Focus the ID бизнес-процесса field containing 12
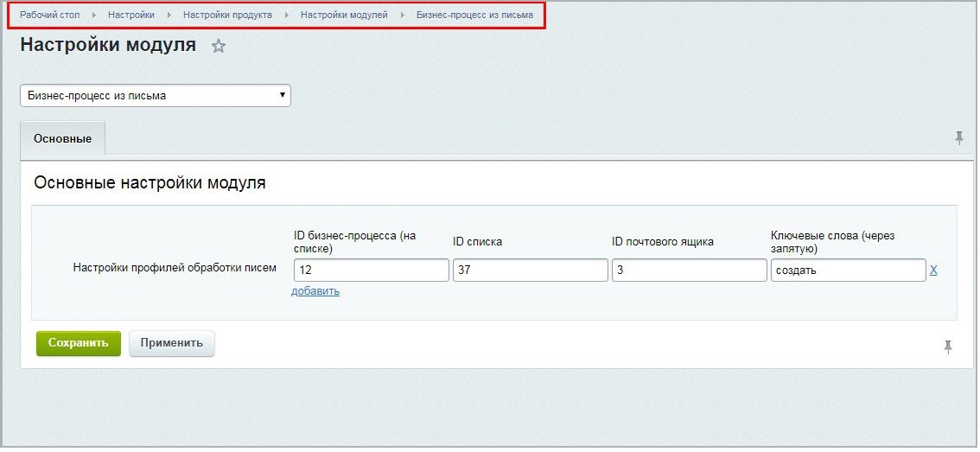980x452 pixels. (x=371, y=271)
